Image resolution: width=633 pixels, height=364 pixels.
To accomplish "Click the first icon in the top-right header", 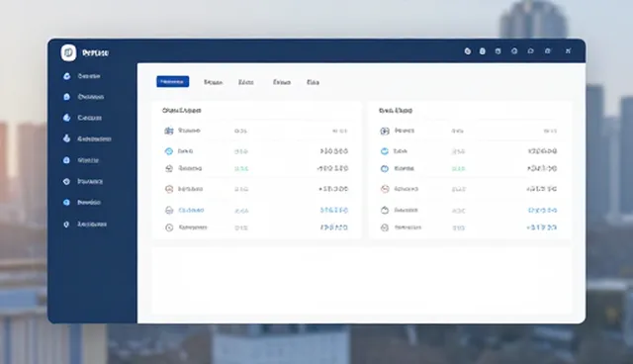I will pos(468,51).
